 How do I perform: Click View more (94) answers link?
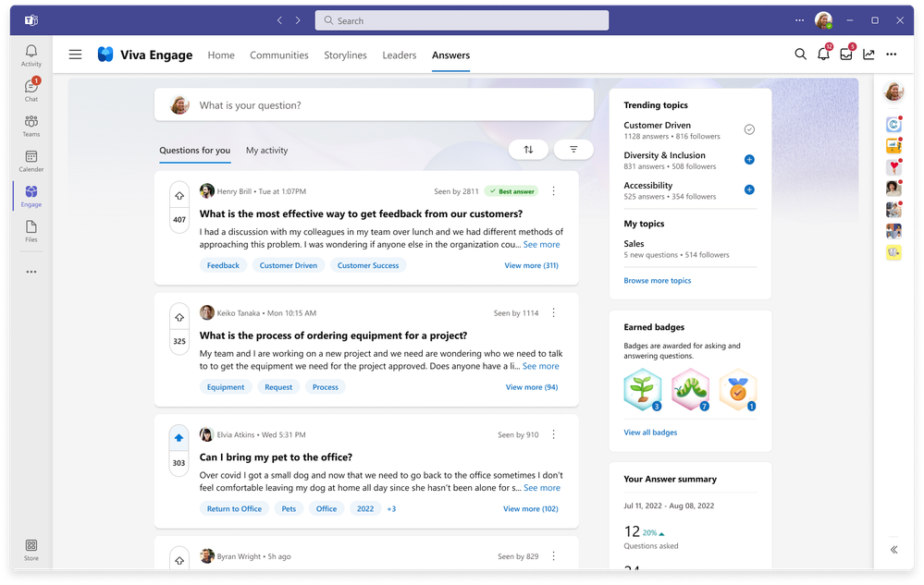[x=532, y=387]
